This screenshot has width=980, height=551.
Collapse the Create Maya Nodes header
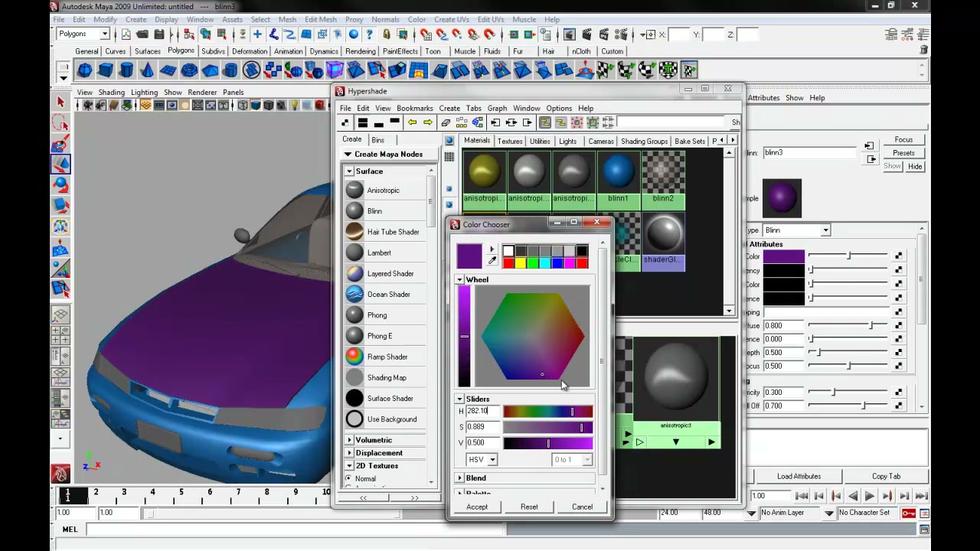(348, 155)
